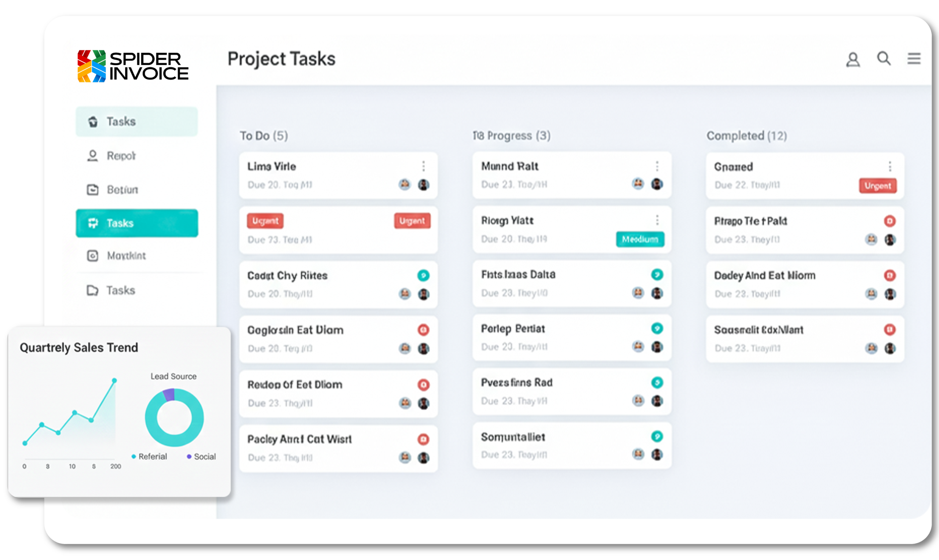939x560 pixels.
Task: Open three-dot menu on Lima Virle card
Action: 423,166
